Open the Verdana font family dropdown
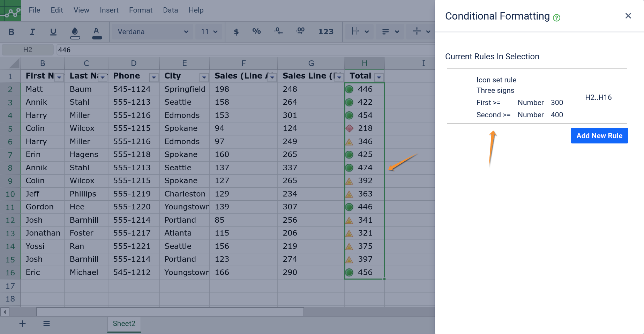 click(x=152, y=32)
